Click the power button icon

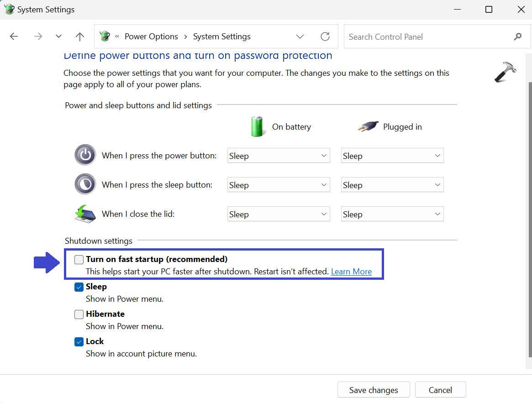(85, 155)
